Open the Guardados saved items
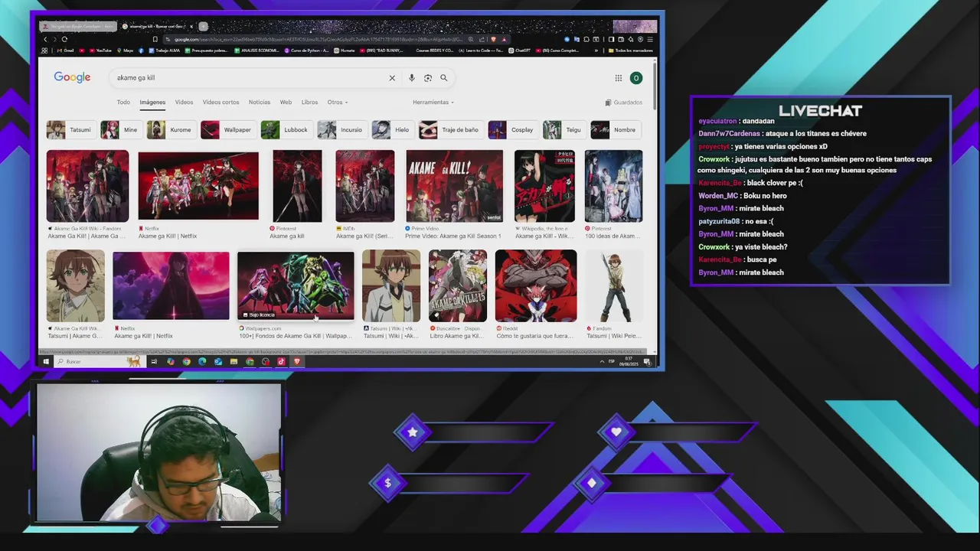 [623, 103]
